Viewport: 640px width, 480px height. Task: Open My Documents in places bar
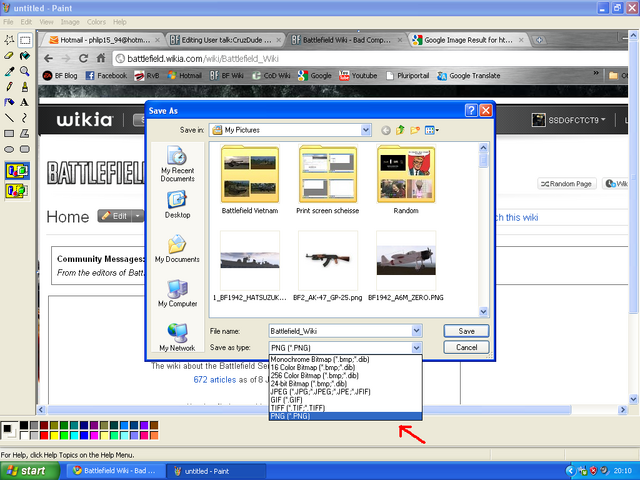click(178, 249)
